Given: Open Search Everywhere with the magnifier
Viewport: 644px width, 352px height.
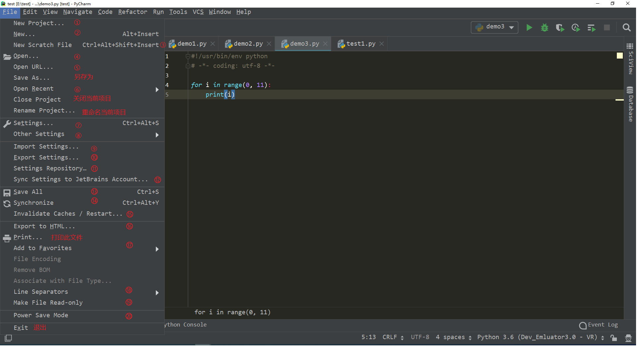Looking at the screenshot, I should click(627, 27).
